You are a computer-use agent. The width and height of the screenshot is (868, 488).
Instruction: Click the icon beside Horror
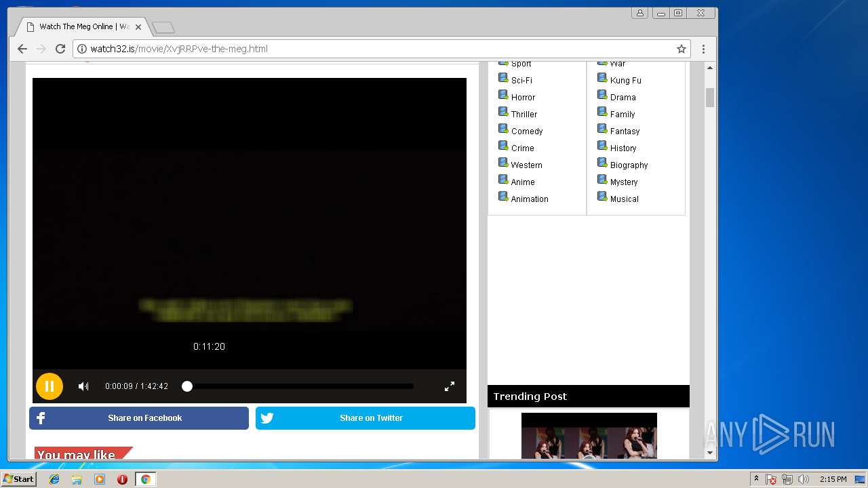(503, 95)
